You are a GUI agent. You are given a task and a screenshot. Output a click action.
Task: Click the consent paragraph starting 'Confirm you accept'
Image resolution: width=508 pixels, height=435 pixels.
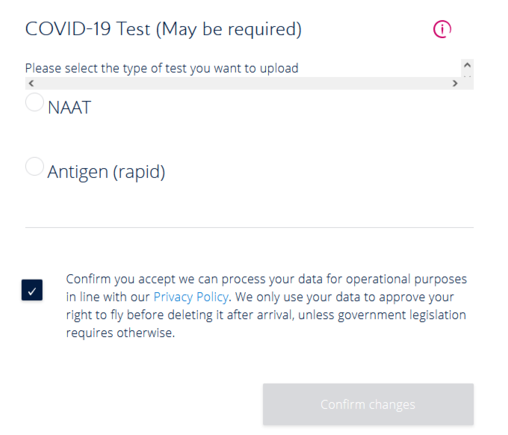tap(266, 306)
